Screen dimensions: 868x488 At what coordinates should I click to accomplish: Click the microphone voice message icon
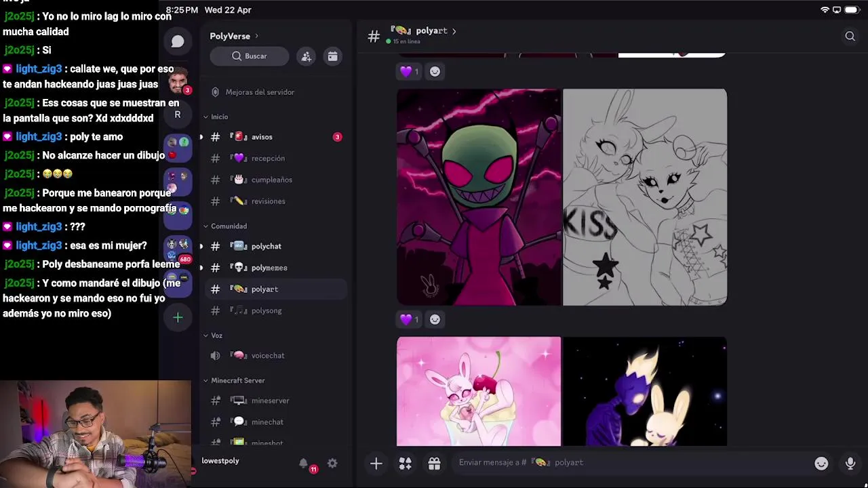[850, 464]
